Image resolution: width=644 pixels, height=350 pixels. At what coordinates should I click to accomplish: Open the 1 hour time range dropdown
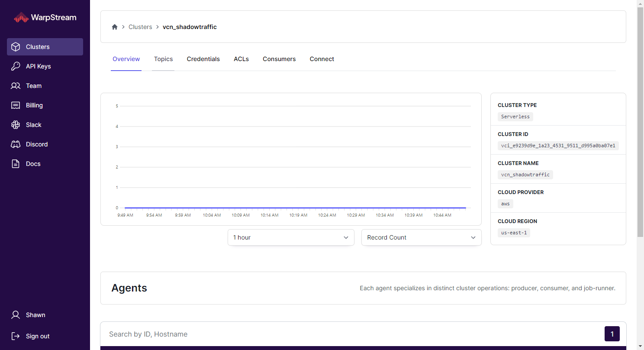click(291, 237)
